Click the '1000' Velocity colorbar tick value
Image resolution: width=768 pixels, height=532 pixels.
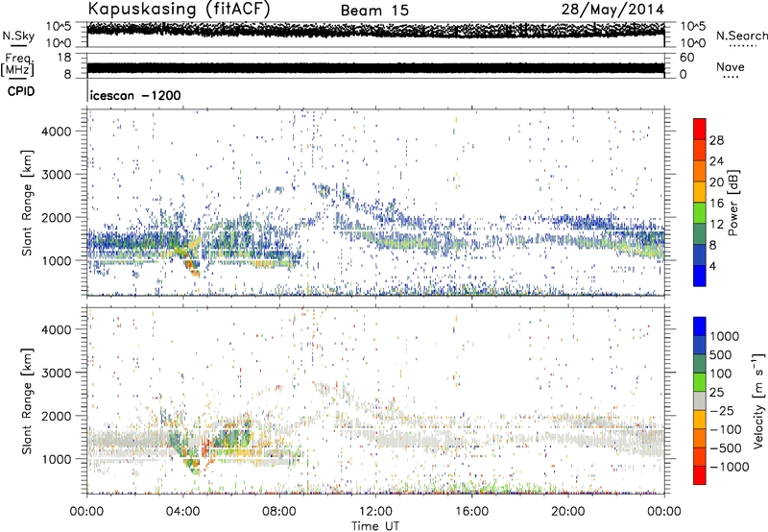pyautogui.click(x=725, y=336)
